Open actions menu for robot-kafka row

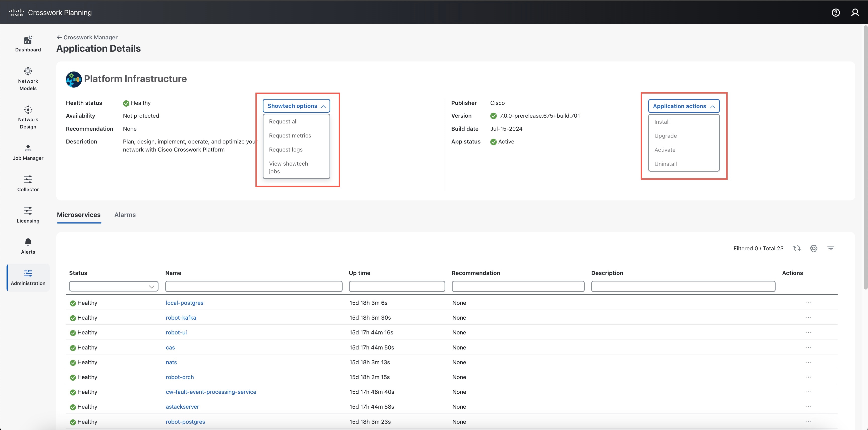(x=808, y=318)
